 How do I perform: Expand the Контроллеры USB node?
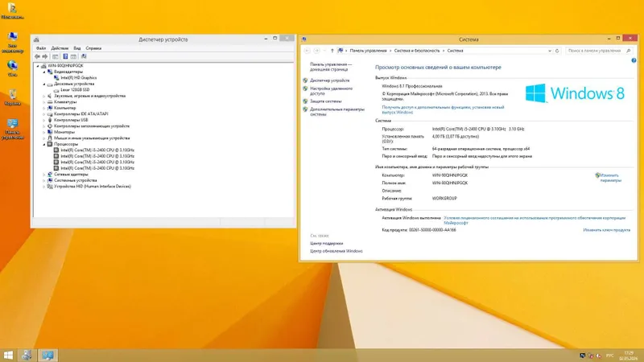coord(44,120)
